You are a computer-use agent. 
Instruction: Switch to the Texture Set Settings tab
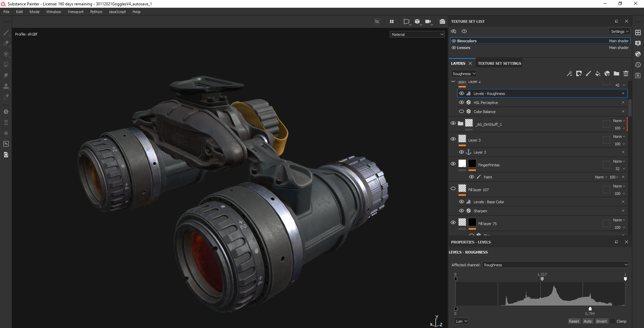coord(499,63)
